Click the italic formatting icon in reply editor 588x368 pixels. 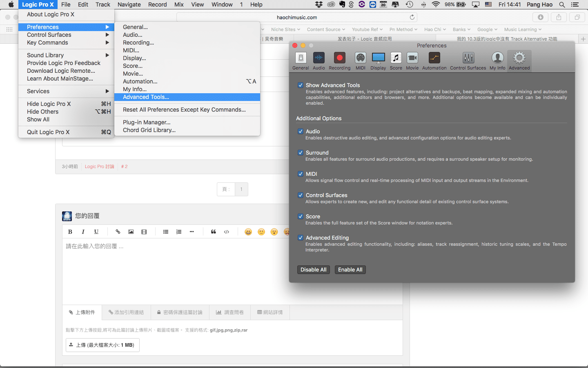coord(83,232)
